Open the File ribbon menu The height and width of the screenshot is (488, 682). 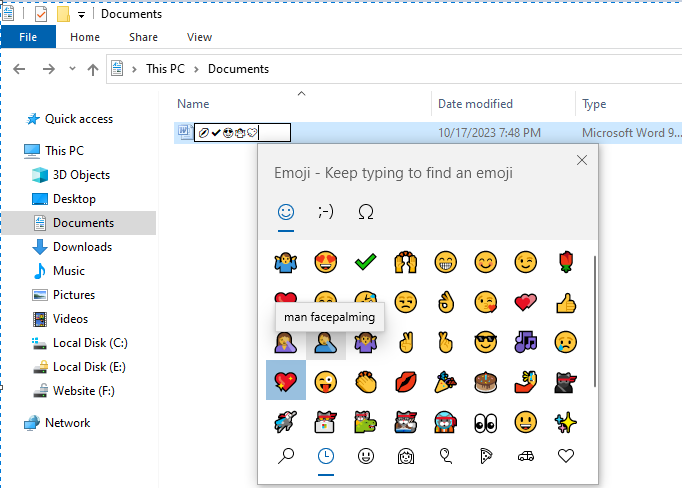coord(28,37)
